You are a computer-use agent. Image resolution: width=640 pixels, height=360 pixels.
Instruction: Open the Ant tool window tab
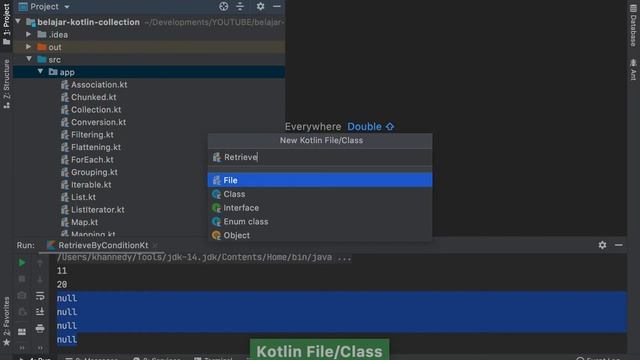[x=633, y=69]
